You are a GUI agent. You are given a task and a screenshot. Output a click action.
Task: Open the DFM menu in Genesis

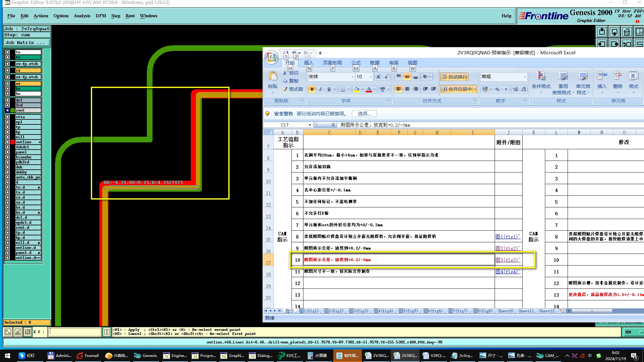coord(101,16)
